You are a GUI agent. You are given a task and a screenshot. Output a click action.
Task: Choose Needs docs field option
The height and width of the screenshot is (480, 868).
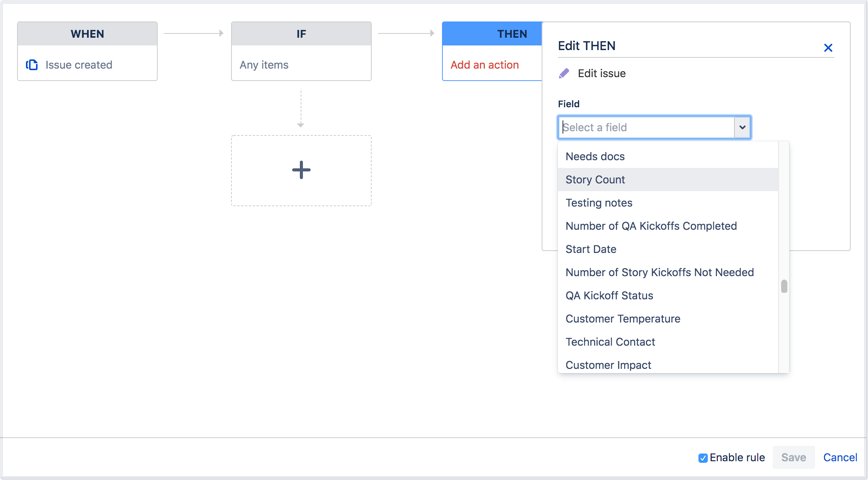(x=595, y=157)
